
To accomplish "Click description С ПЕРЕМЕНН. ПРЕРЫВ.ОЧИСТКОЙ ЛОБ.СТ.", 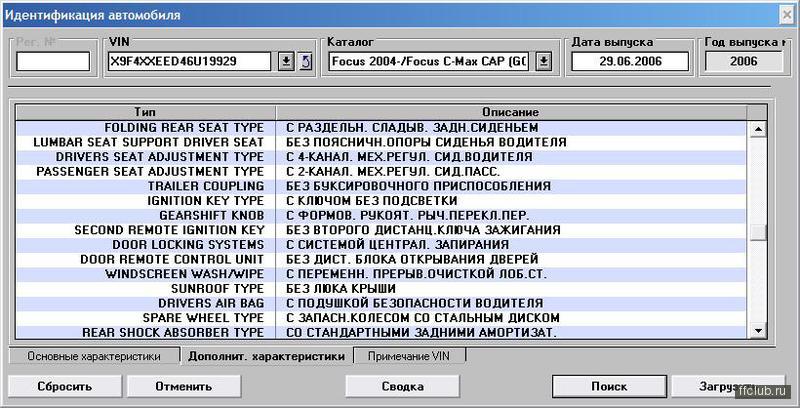I will (416, 274).
